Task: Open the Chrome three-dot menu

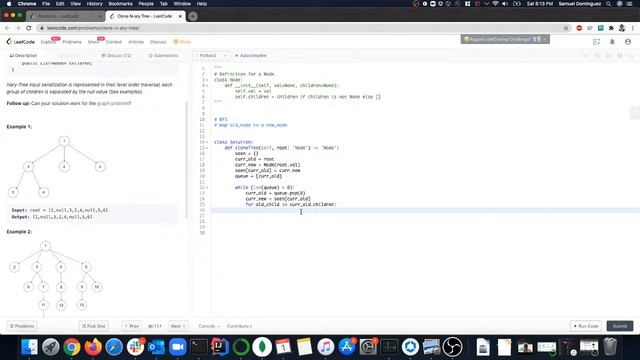Action: (633, 28)
